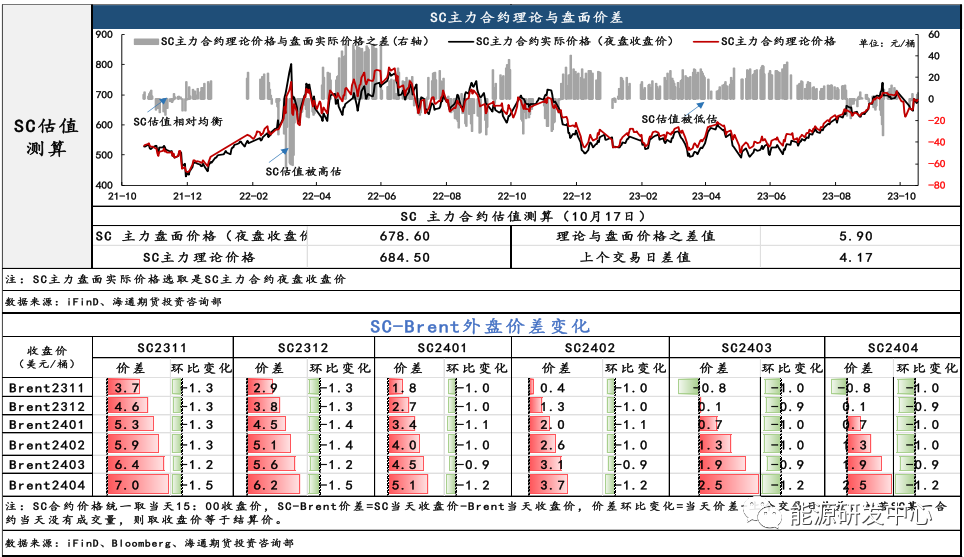Screen dimensions: 964x557
Task: Click the SC2401 column header
Action: [x=442, y=348]
